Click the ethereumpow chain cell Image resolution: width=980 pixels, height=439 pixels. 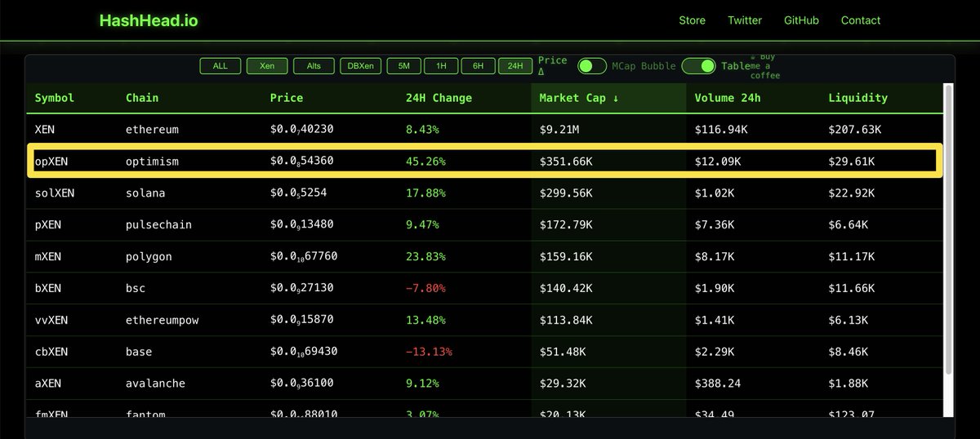pos(163,320)
